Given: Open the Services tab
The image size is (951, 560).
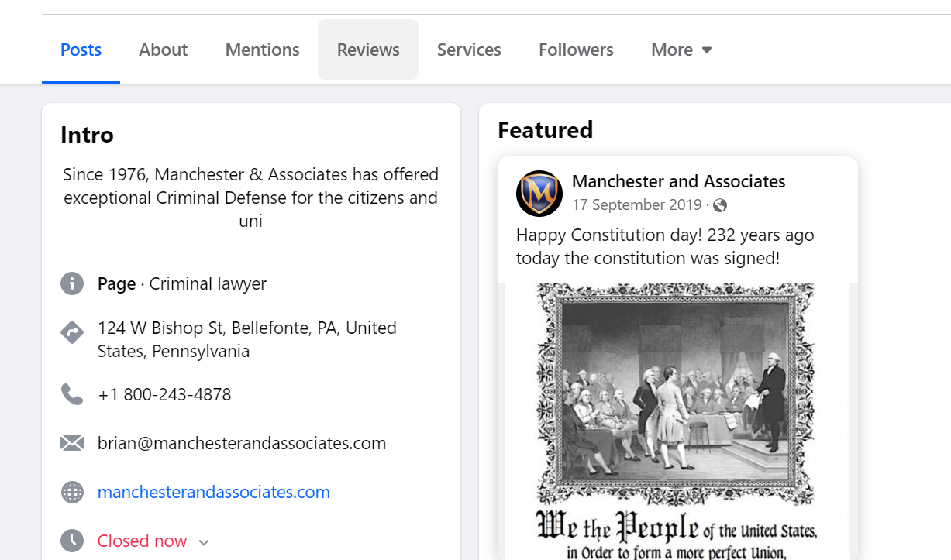Looking at the screenshot, I should point(469,49).
